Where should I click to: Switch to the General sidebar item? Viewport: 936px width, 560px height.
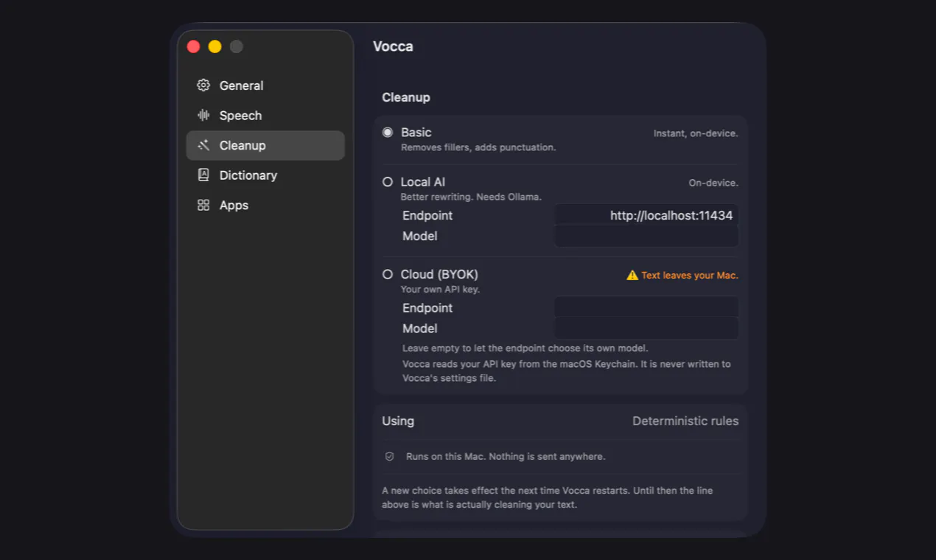click(265, 85)
